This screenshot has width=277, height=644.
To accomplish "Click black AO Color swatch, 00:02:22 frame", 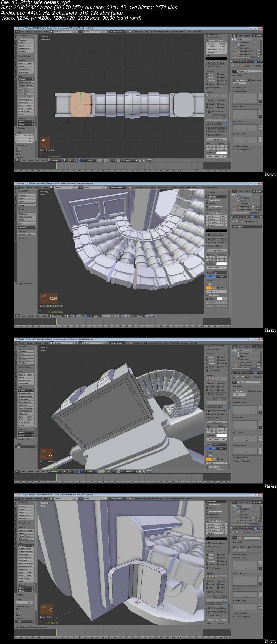I will [216, 58].
